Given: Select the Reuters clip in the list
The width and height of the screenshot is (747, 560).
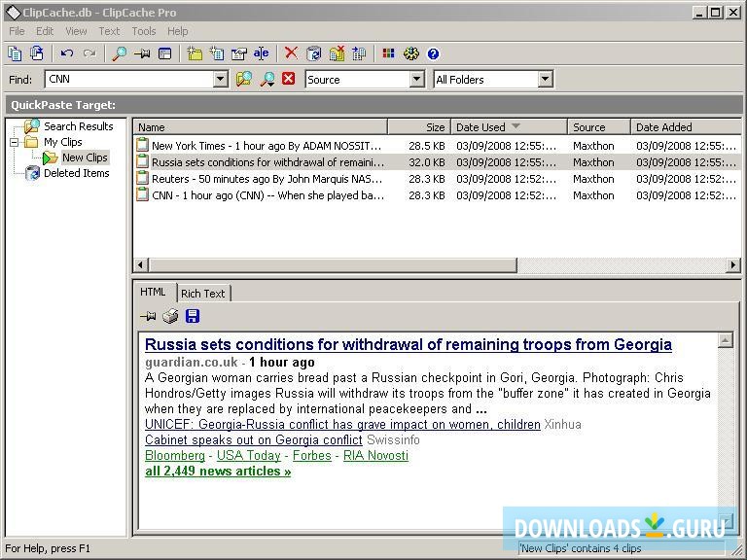Looking at the screenshot, I should [x=267, y=179].
